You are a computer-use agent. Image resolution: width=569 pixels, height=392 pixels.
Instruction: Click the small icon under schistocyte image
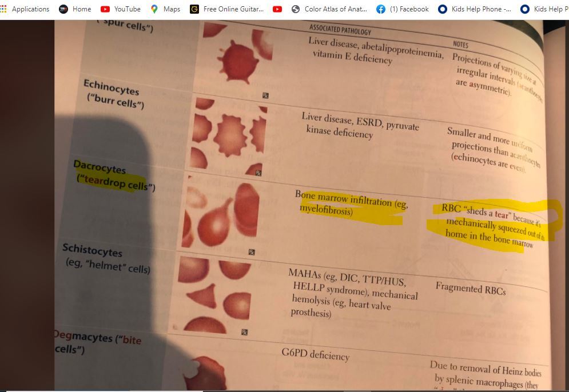pos(245,332)
